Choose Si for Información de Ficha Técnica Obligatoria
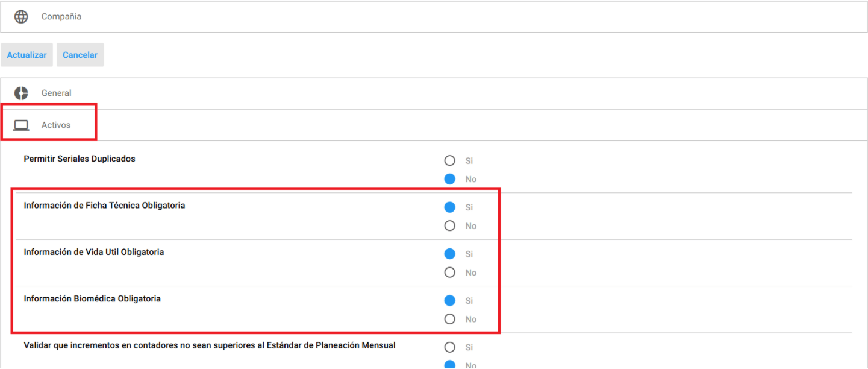 pyautogui.click(x=449, y=207)
